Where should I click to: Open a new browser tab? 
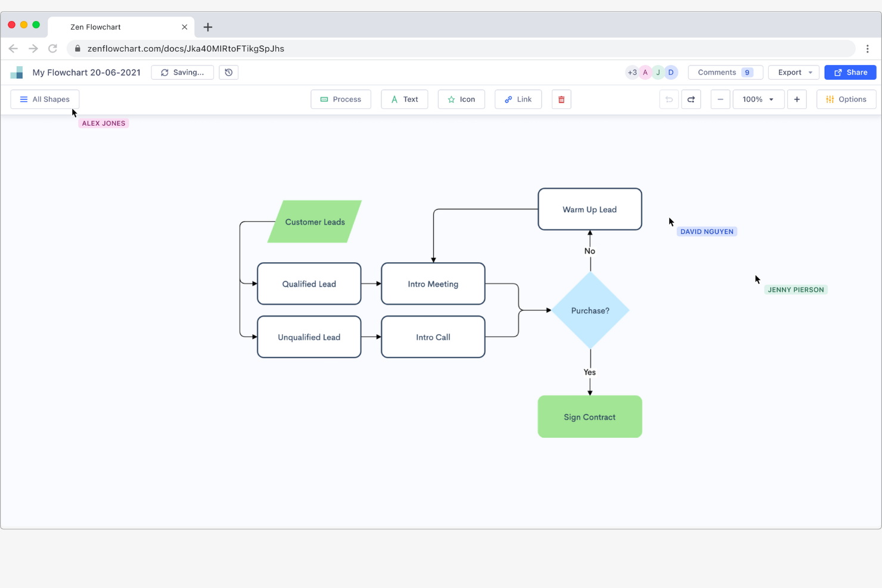point(207,26)
